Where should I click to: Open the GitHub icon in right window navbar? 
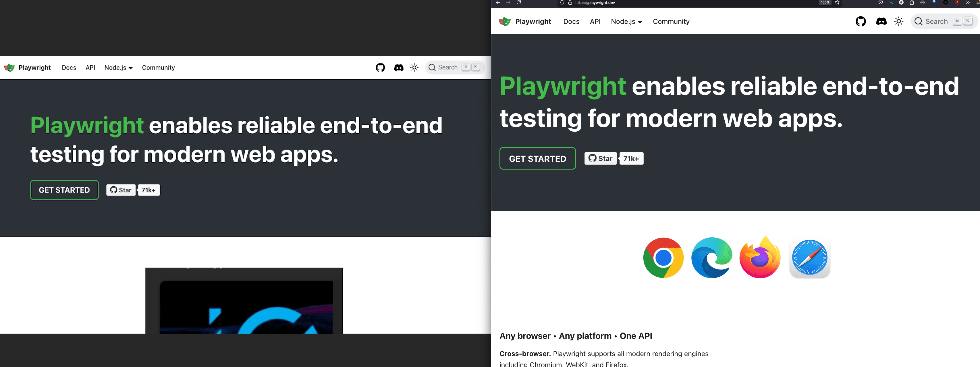[x=861, y=21]
